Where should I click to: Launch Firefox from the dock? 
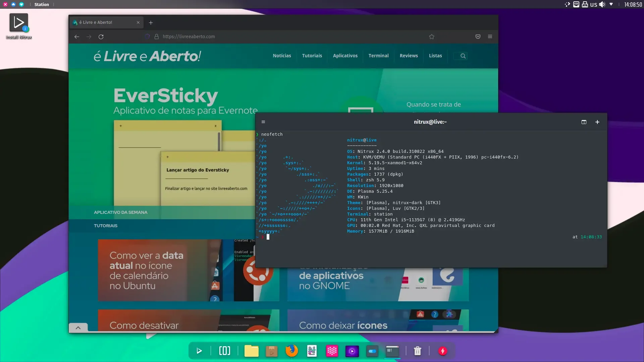[291, 351]
